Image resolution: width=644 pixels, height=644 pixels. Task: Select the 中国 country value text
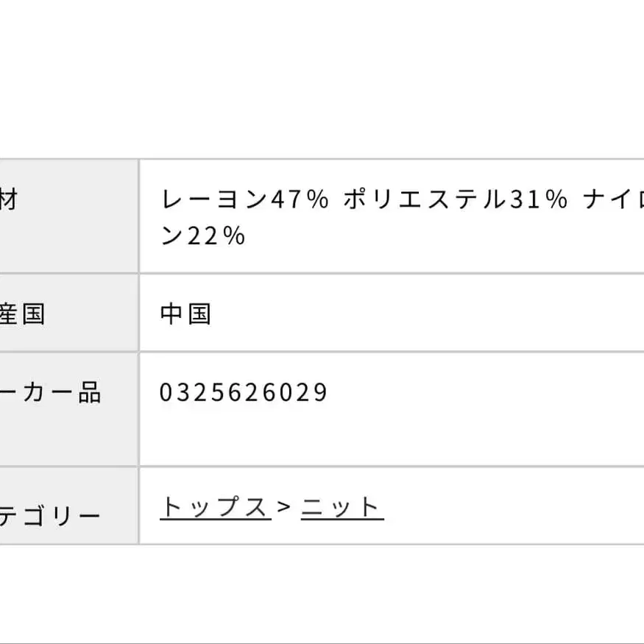(186, 314)
